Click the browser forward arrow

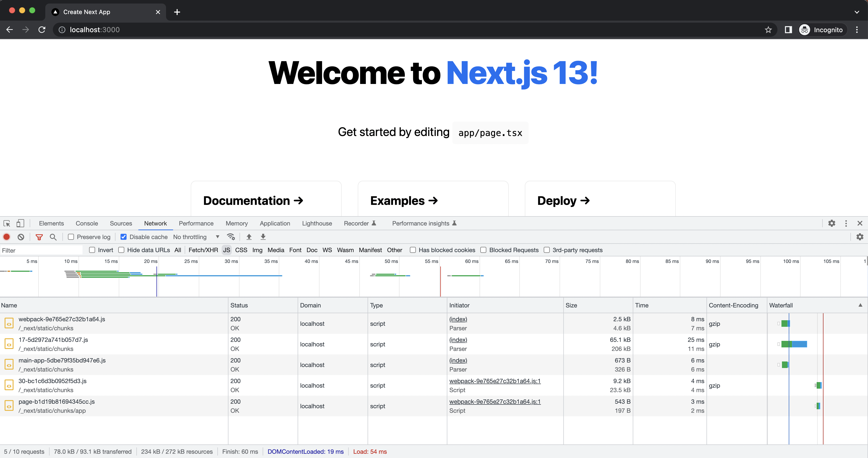26,30
